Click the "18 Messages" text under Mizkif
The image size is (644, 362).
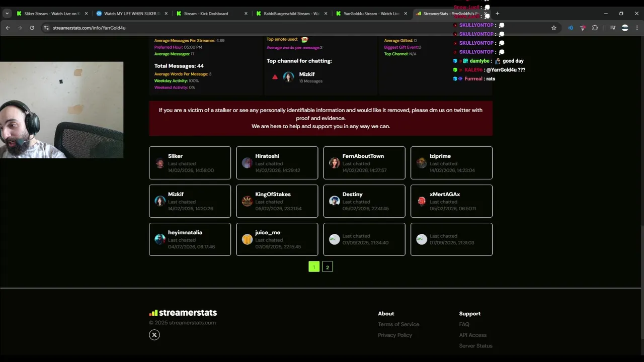(311, 81)
